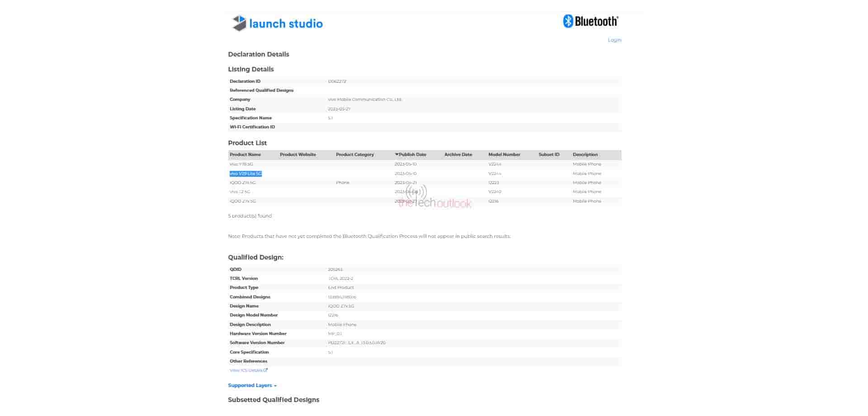Click the launch studio title text
The height and width of the screenshot is (416, 868).
coord(286,24)
